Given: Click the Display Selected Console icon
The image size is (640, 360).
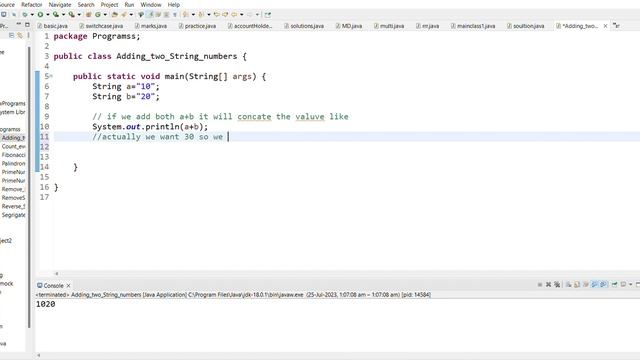Looking at the screenshot, I should [x=623, y=284].
